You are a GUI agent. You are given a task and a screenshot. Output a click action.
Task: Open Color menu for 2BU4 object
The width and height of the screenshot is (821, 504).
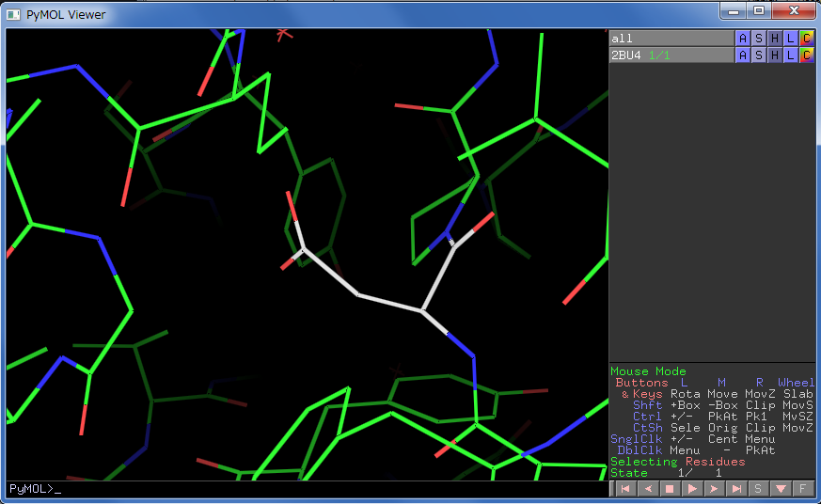click(x=806, y=55)
